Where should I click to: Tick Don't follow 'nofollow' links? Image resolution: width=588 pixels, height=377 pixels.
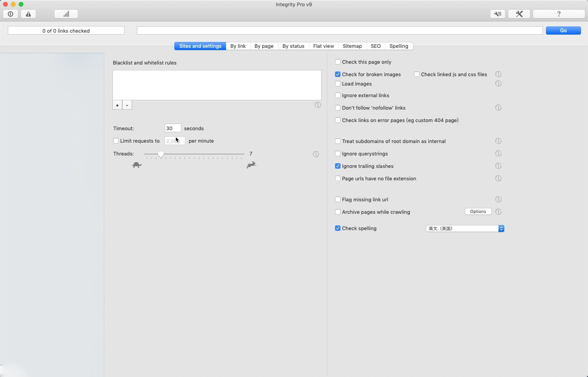click(x=338, y=108)
